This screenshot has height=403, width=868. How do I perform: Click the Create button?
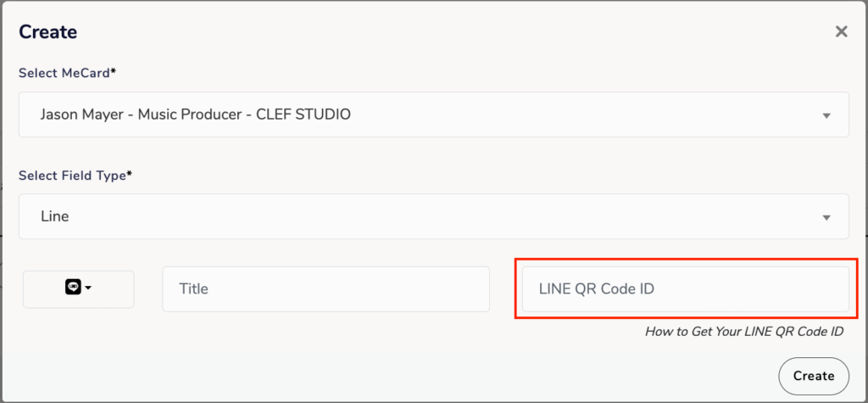(814, 376)
